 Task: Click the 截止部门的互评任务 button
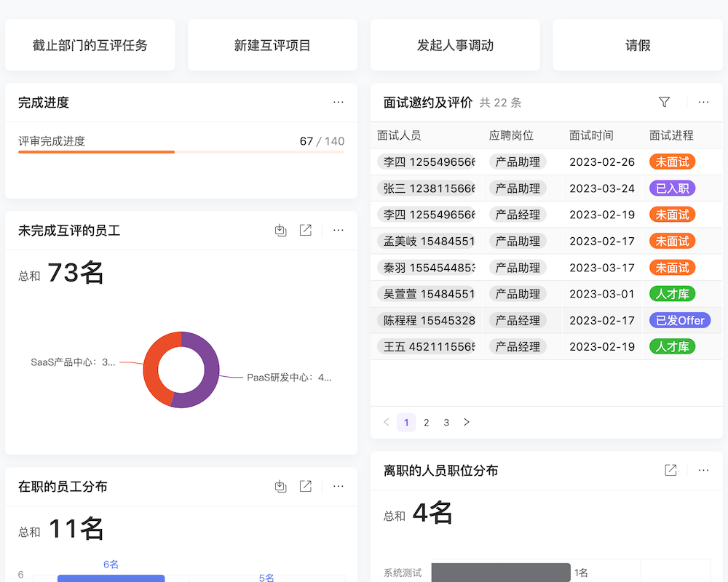coord(90,45)
